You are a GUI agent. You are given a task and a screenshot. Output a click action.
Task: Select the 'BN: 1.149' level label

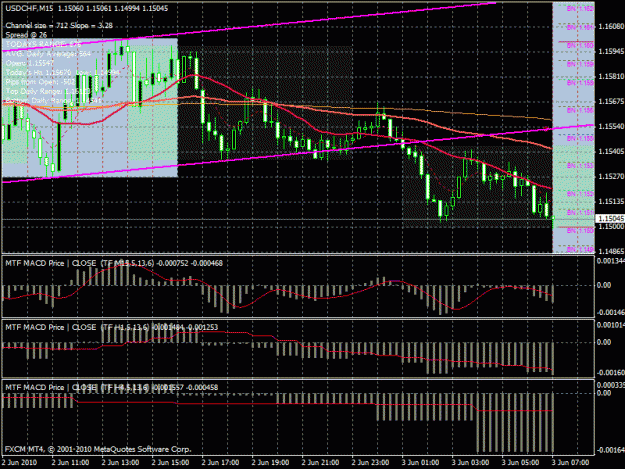pyautogui.click(x=580, y=249)
